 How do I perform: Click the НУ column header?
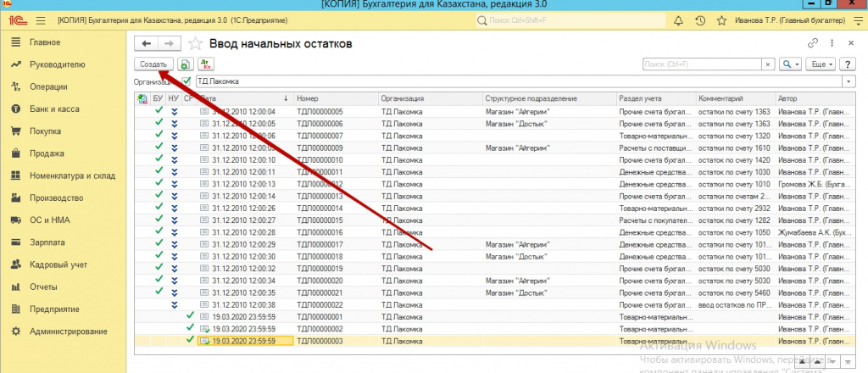tap(174, 98)
